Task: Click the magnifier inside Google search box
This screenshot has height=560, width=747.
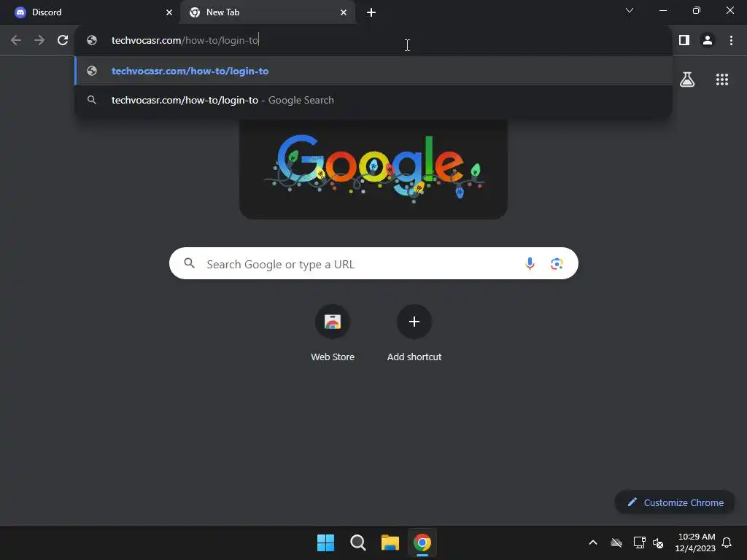Action: (189, 262)
